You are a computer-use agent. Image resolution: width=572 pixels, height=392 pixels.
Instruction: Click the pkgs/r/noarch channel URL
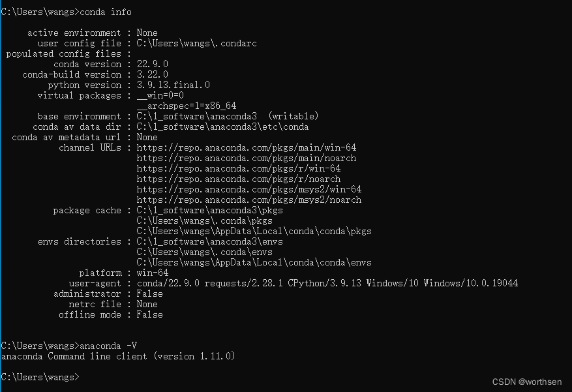tap(238, 179)
